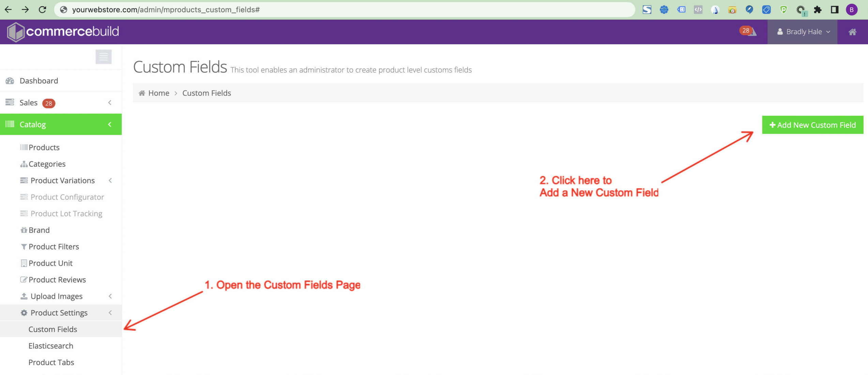Click the home icon in purple header
The height and width of the screenshot is (375, 868).
click(852, 32)
